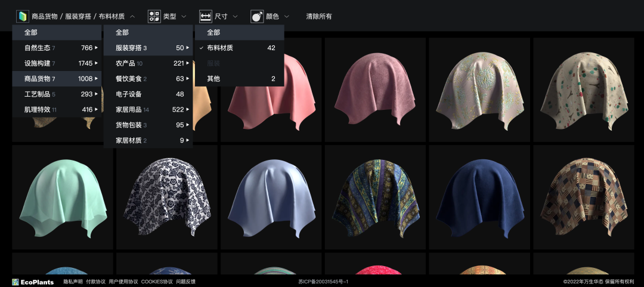Click the category filter cube icon
Image resolution: width=644 pixels, height=287 pixels.
click(23, 17)
